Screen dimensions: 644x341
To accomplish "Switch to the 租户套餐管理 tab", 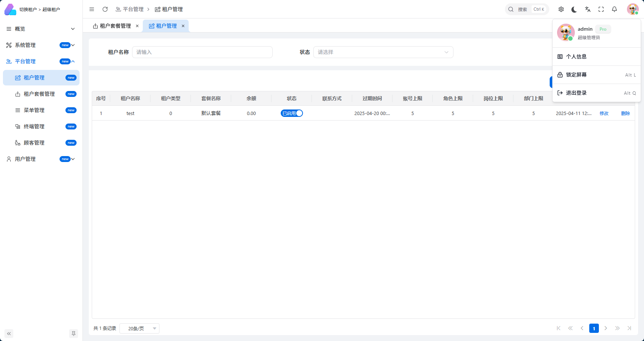I will click(x=114, y=26).
